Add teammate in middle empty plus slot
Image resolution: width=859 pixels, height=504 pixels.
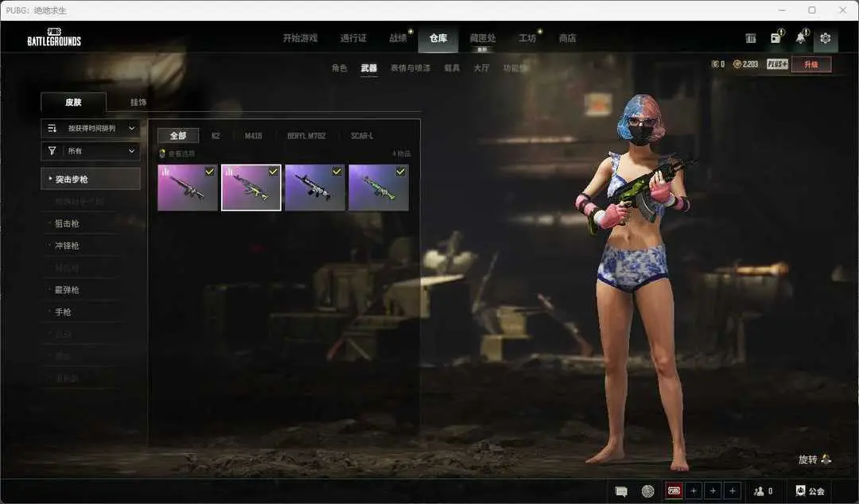713,490
